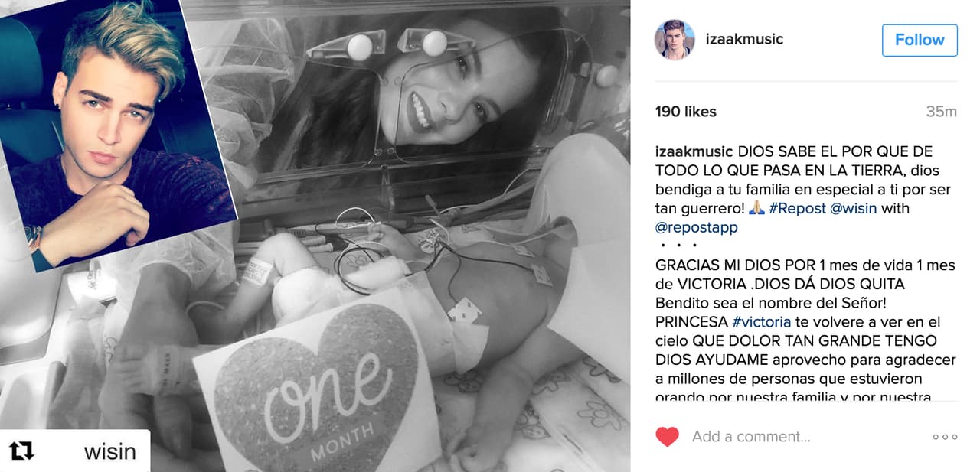The height and width of the screenshot is (472, 980).
Task: Click the izaakmusic name starting the caption
Action: pos(694,151)
